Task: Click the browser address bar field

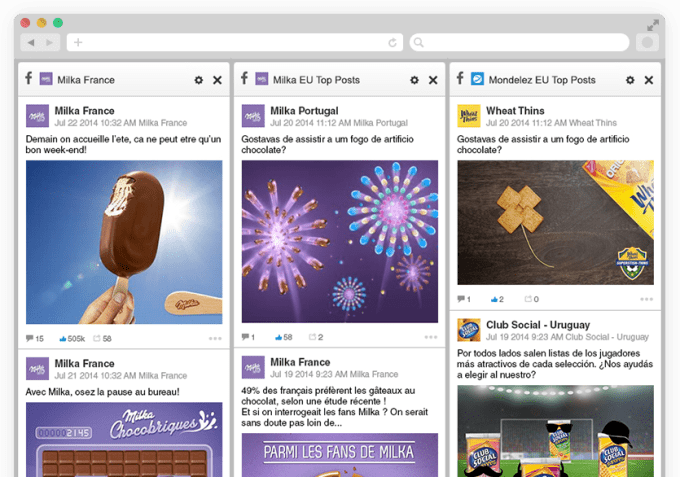Action: pos(235,42)
